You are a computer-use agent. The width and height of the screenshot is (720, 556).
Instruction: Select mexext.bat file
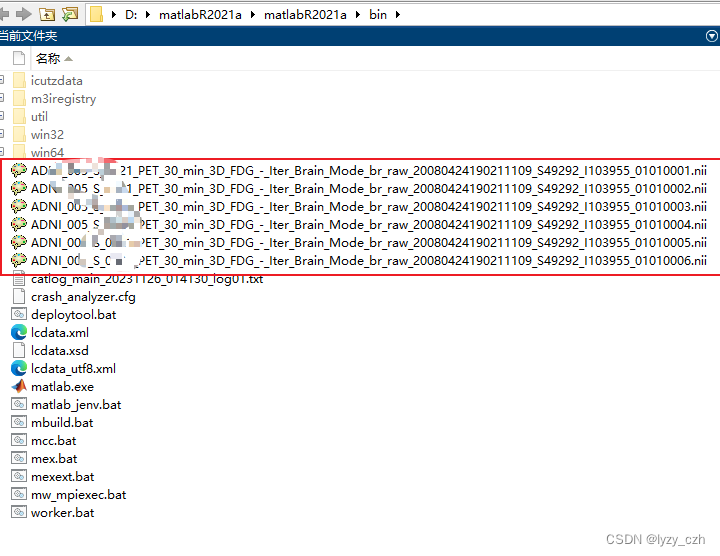point(62,477)
